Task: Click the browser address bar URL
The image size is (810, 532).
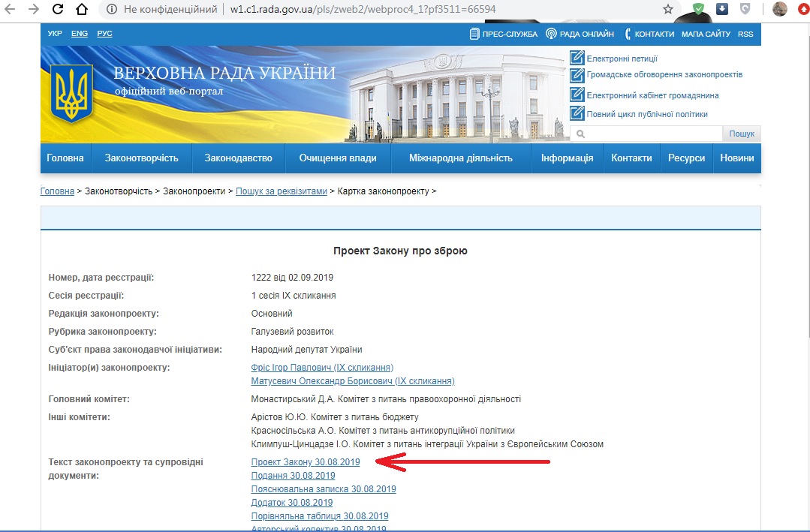Action: (x=363, y=9)
